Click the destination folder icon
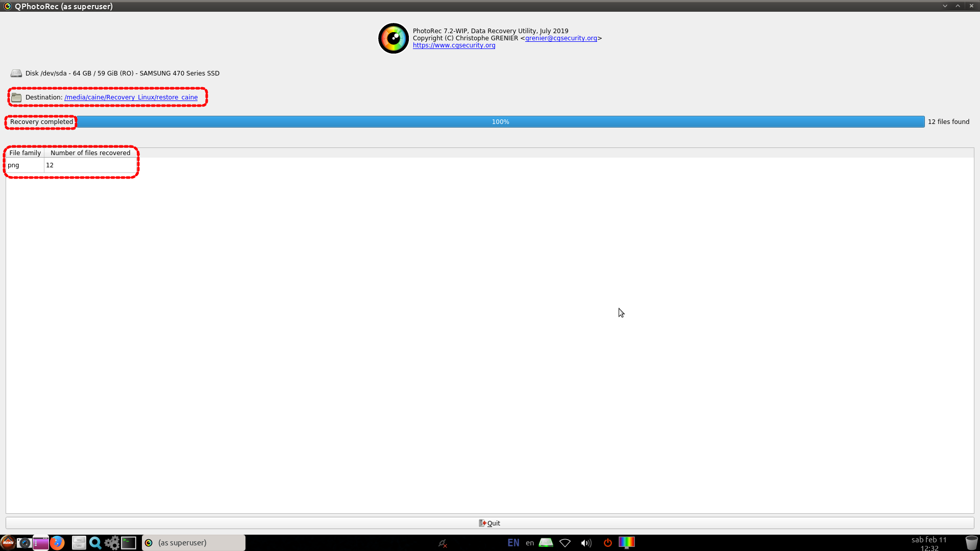Viewport: 980px width, 551px height. pos(16,97)
